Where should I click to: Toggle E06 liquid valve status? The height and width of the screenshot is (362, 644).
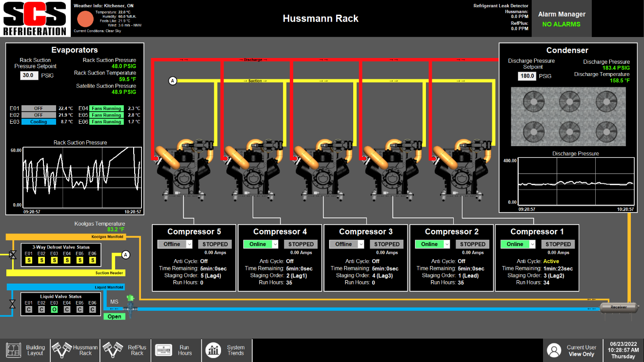pyautogui.click(x=92, y=309)
